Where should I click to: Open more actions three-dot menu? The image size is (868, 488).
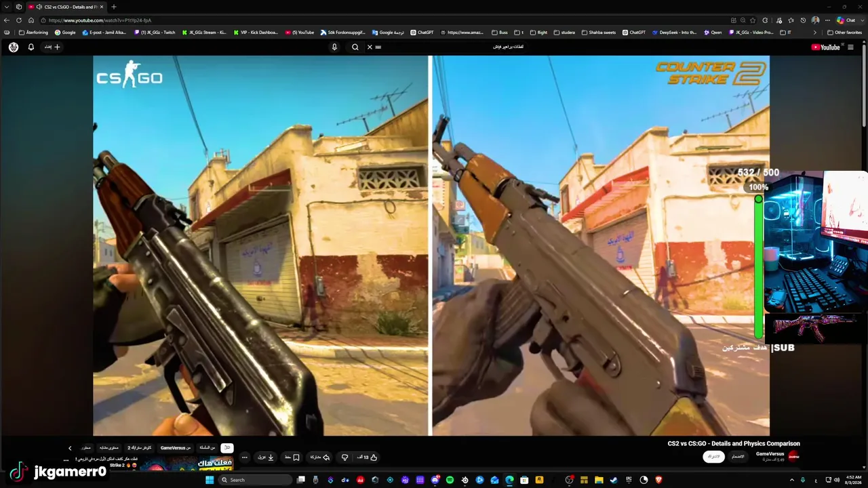point(245,457)
